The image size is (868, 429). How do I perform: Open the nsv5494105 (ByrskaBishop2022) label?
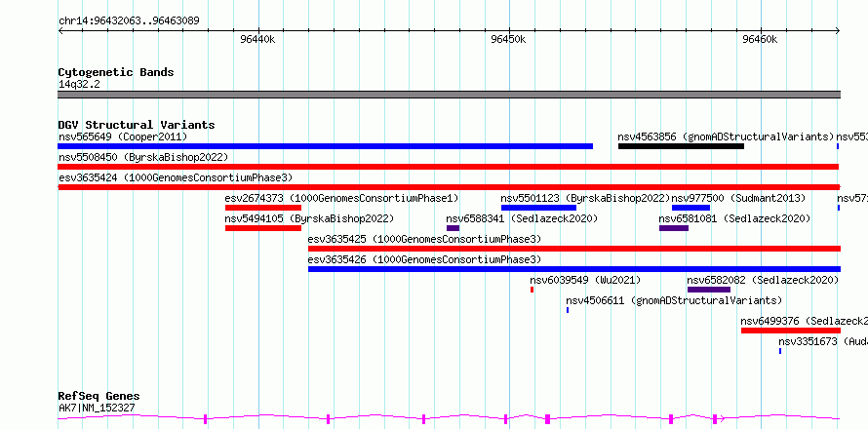pos(309,218)
